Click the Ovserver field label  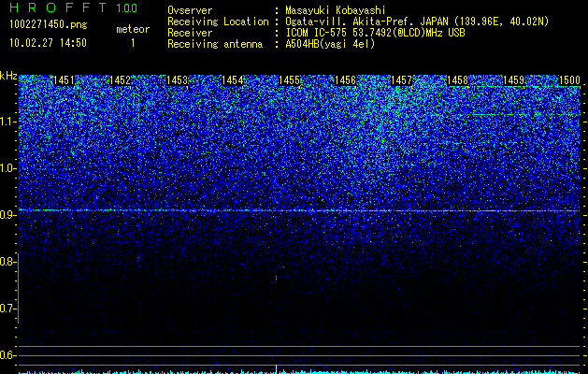[x=190, y=10]
